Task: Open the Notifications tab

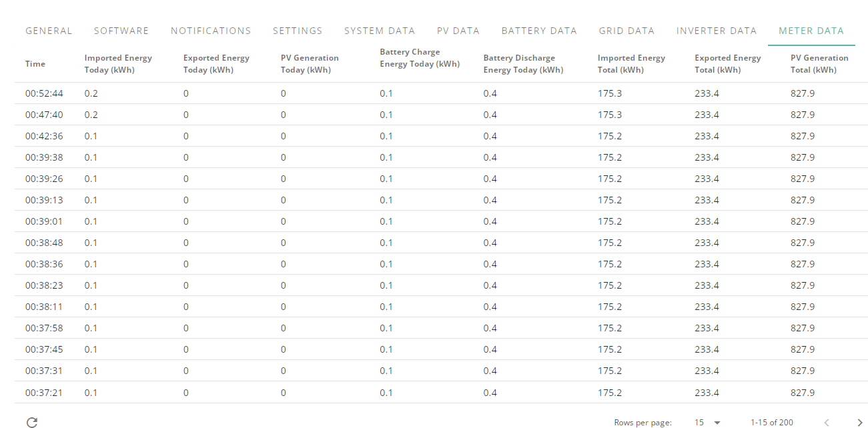Action: click(211, 31)
